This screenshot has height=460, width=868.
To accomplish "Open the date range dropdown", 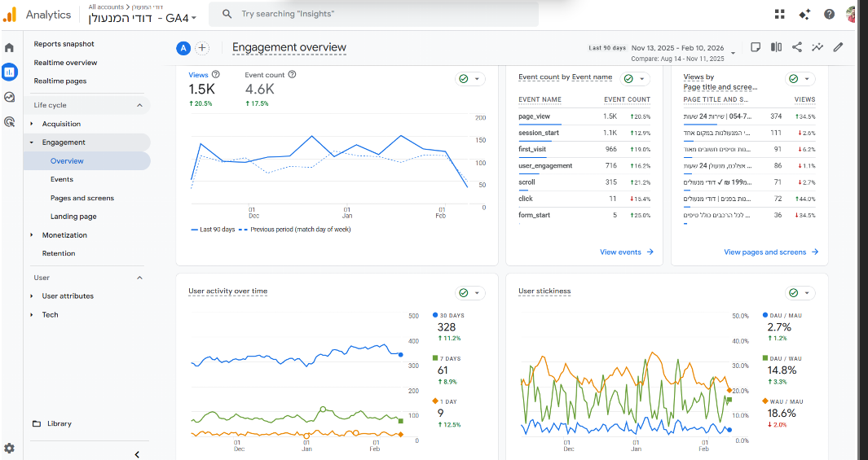I will pyautogui.click(x=733, y=53).
